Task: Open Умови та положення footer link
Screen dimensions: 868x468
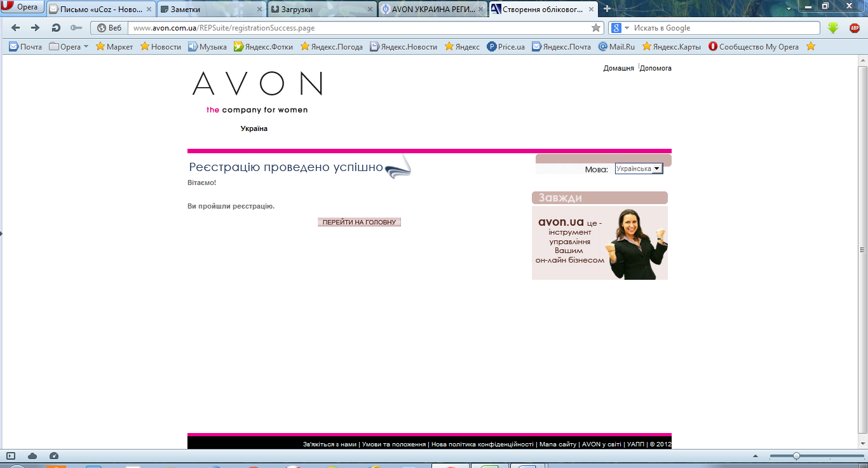Action: [394, 444]
